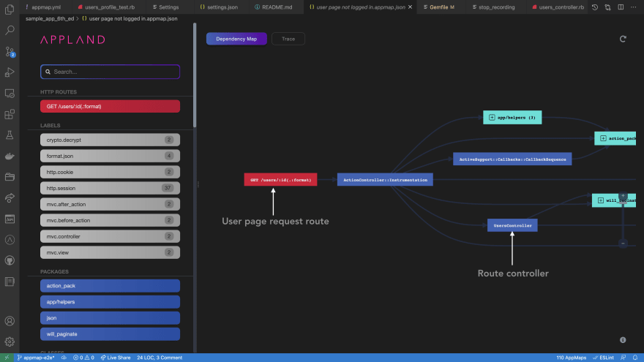
Task: Zoom out the diagram with minus control
Action: click(623, 244)
